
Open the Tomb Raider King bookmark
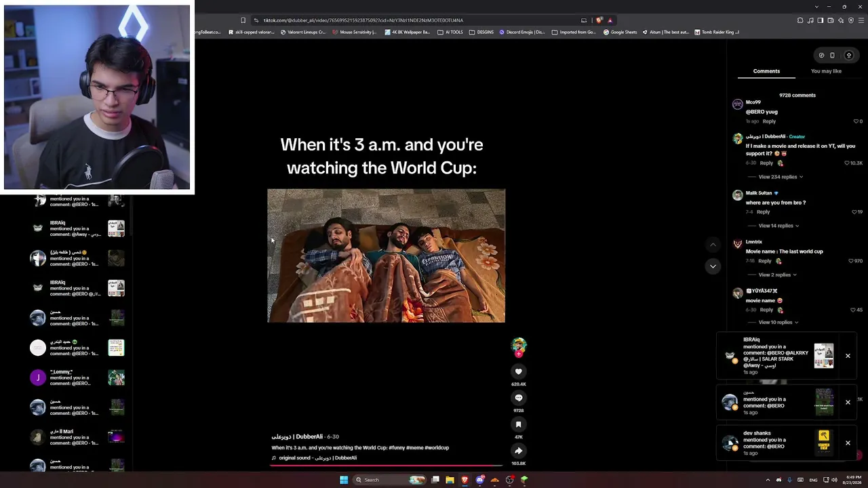717,32
